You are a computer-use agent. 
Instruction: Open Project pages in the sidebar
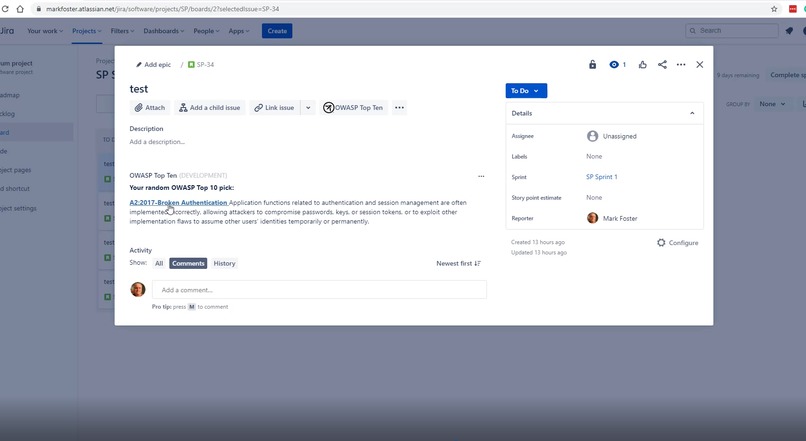tap(15, 170)
